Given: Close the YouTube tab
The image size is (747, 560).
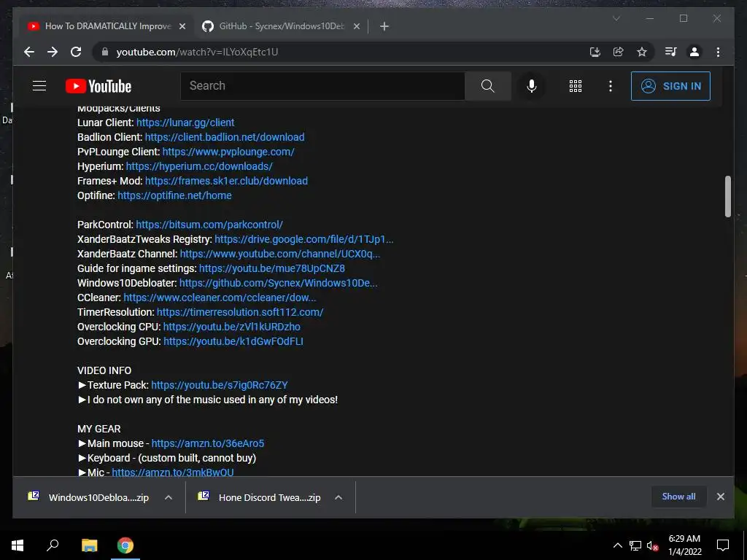Looking at the screenshot, I should (182, 26).
